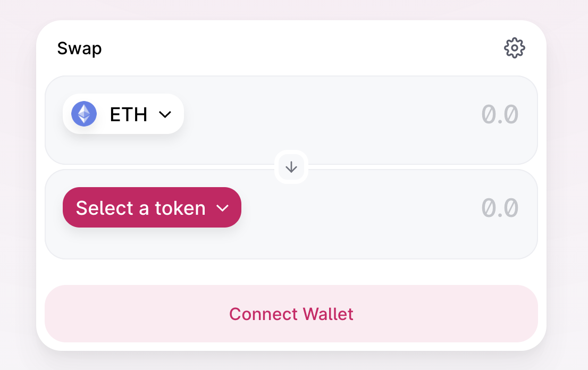Focus the ETH amount field showing 0.0
588x370 pixels.
[x=500, y=114]
